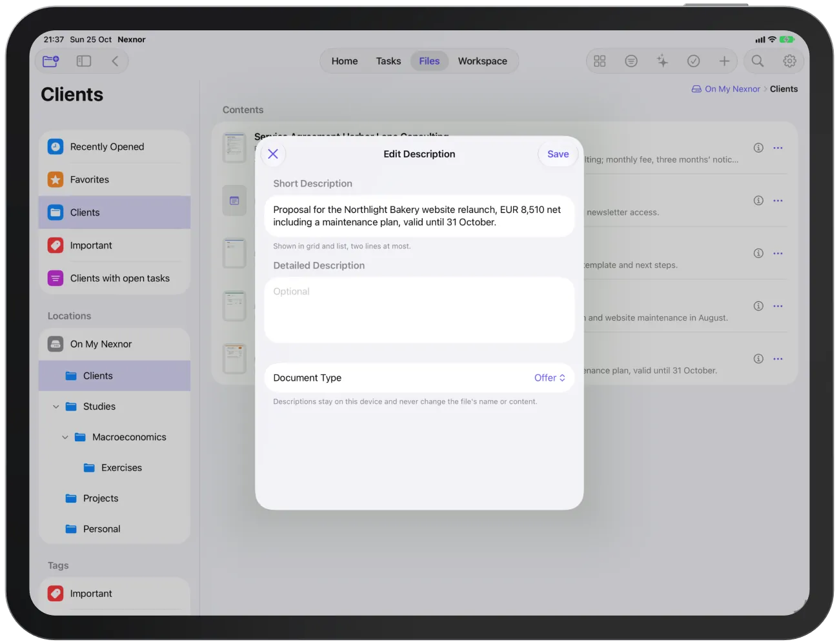The width and height of the screenshot is (839, 644).
Task: Switch to grid view icon in toolbar
Action: point(600,61)
